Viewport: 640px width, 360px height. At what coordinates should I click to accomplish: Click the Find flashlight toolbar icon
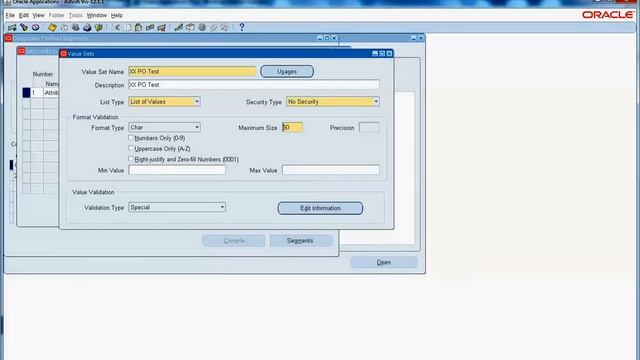click(24, 27)
